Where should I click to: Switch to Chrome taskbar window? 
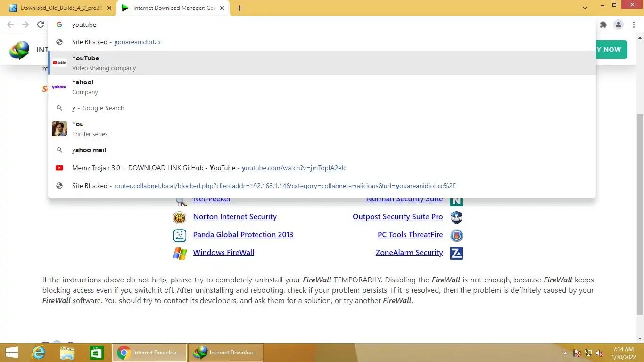(x=149, y=353)
